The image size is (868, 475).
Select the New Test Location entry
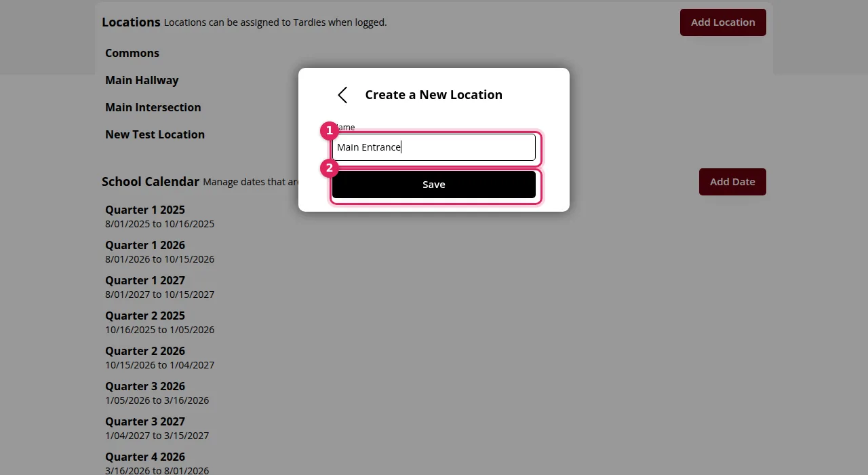155,134
